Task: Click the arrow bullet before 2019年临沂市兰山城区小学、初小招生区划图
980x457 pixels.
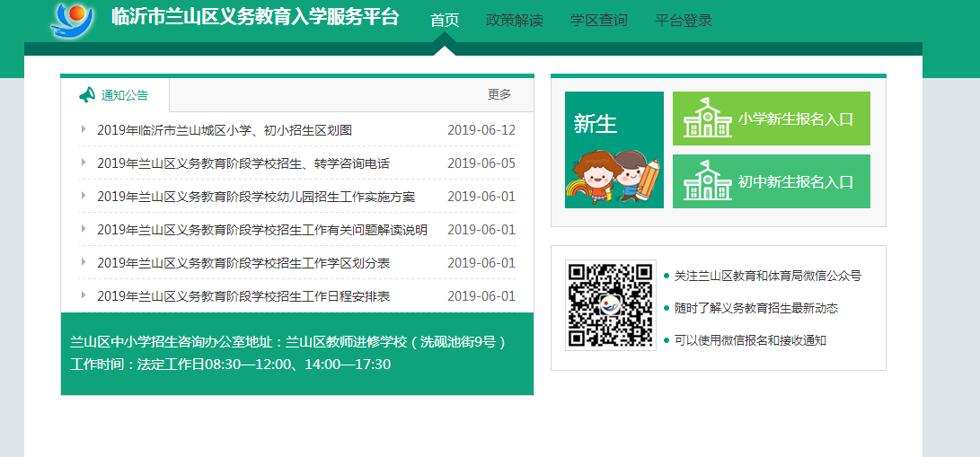Action: 84,129
